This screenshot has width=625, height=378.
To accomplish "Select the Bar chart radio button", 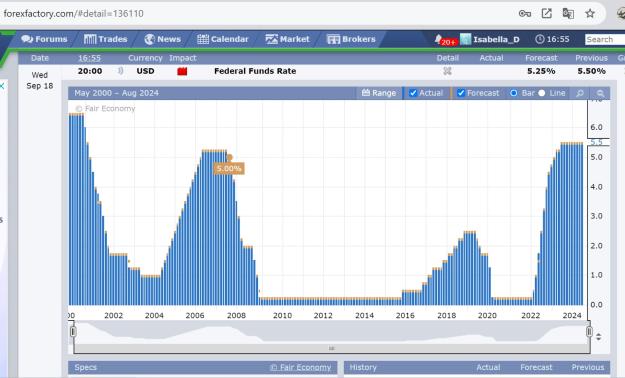I will pos(514,93).
